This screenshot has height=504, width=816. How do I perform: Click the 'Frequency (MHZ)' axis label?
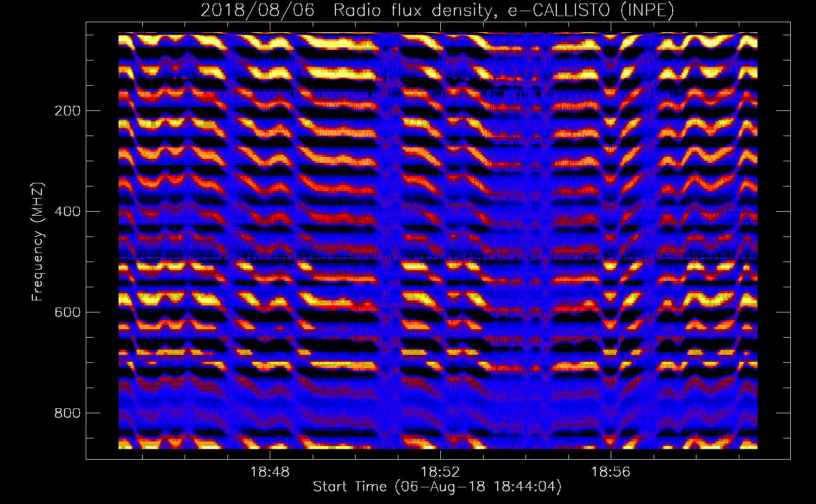tap(38, 242)
